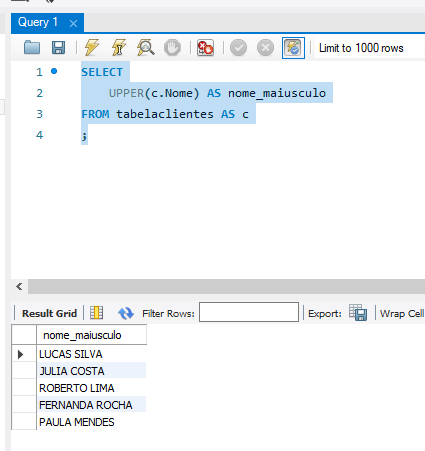
Task: Roll back the transaction with the X icon
Action: (265, 48)
